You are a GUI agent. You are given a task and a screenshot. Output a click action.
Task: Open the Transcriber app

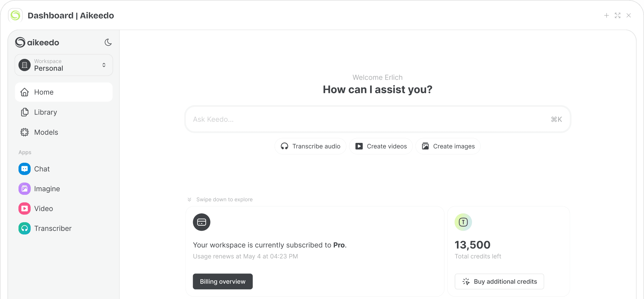53,228
